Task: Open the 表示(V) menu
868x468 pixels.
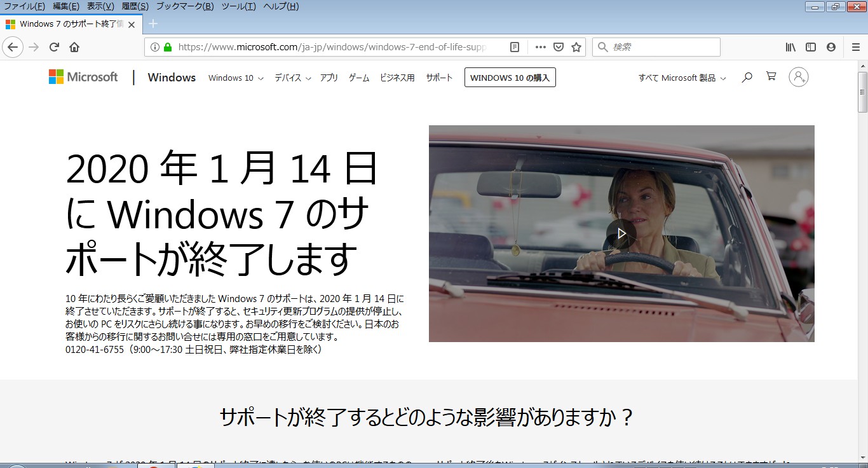Action: coord(100,6)
